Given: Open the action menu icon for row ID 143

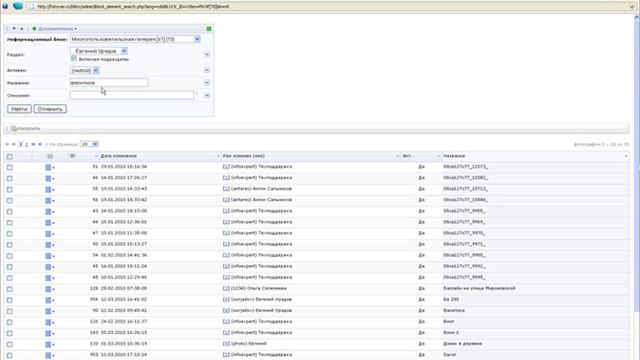Looking at the screenshot, I should [x=50, y=333].
